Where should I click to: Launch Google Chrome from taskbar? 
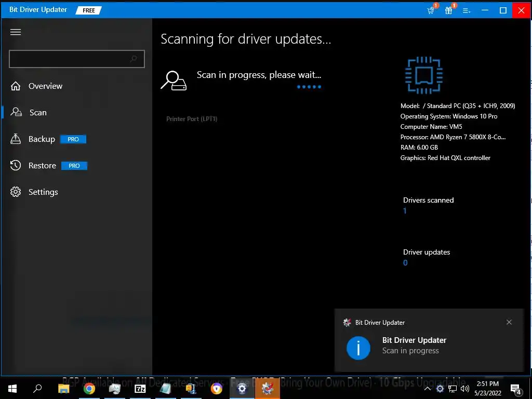(x=89, y=389)
